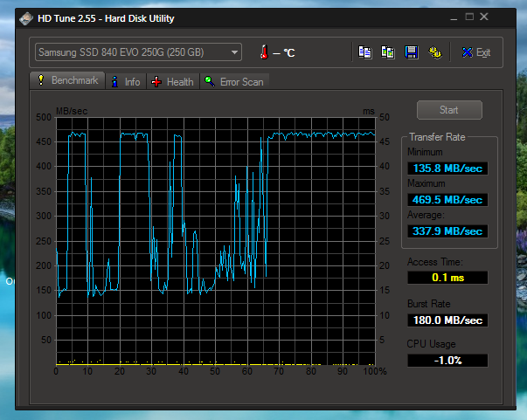Click the Burst Rate label
This screenshot has width=527, height=420.
428,304
